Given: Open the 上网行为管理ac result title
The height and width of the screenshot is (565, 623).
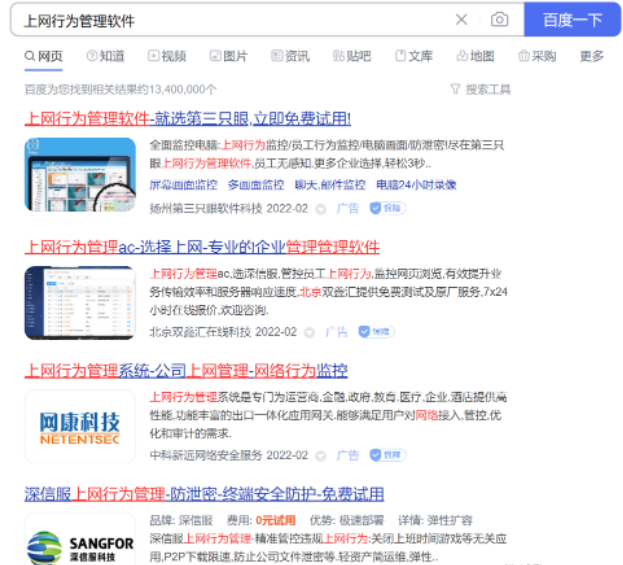Looking at the screenshot, I should click(202, 246).
